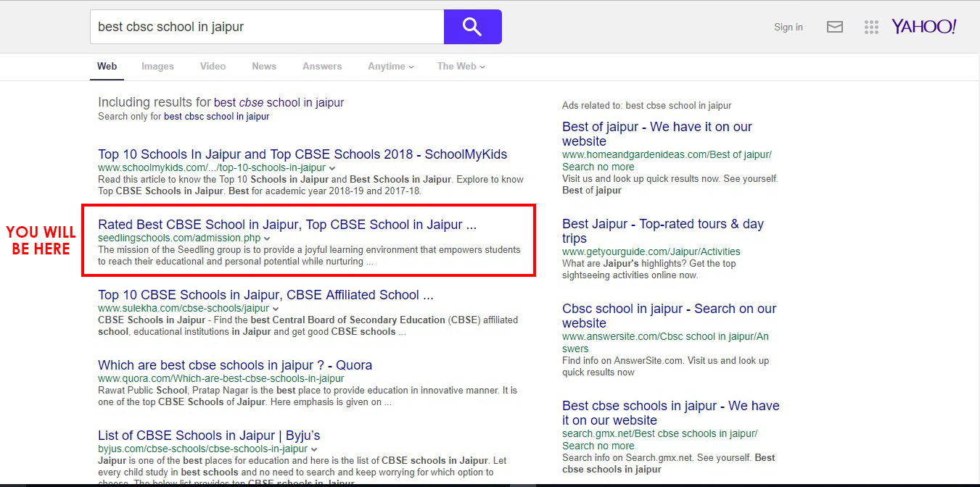Open Rated Best CBSE School in Jaipur result

coord(287,225)
